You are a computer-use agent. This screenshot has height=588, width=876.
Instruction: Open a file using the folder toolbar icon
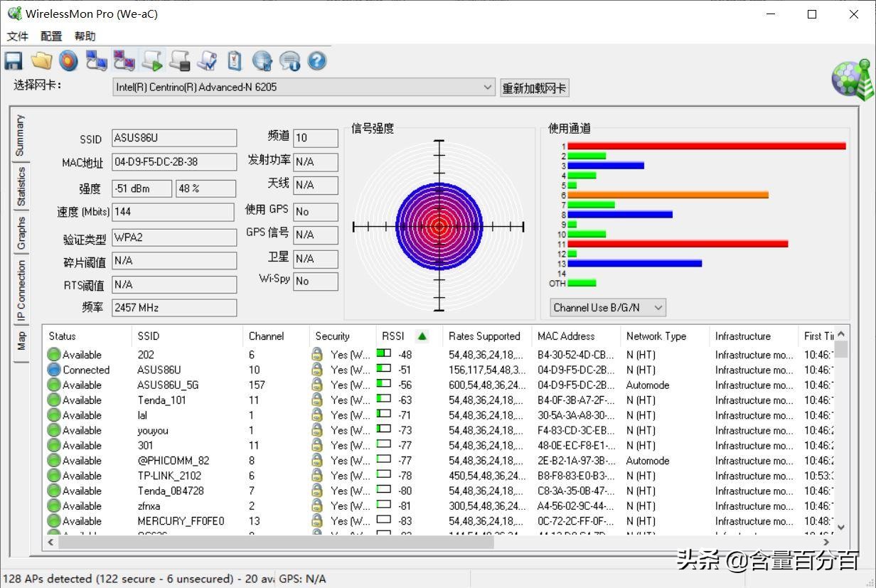[x=41, y=60]
